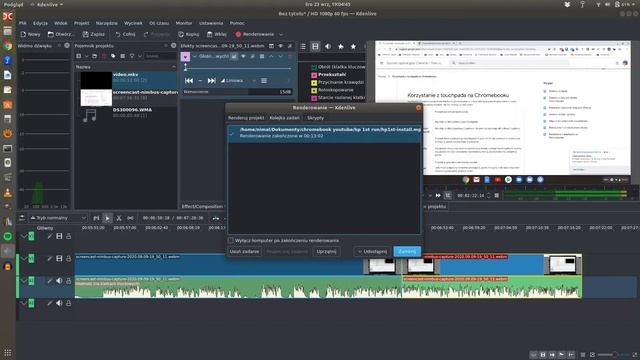Collapse the bottom audio track chevron
This screenshot has width=640, height=360.
pyautogui.click(x=24, y=303)
